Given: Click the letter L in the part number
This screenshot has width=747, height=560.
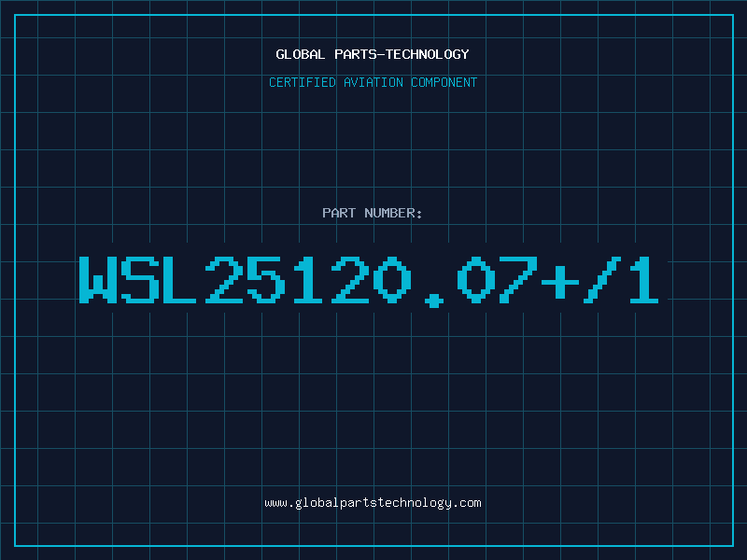Looking at the screenshot, I should pyautogui.click(x=179, y=279).
